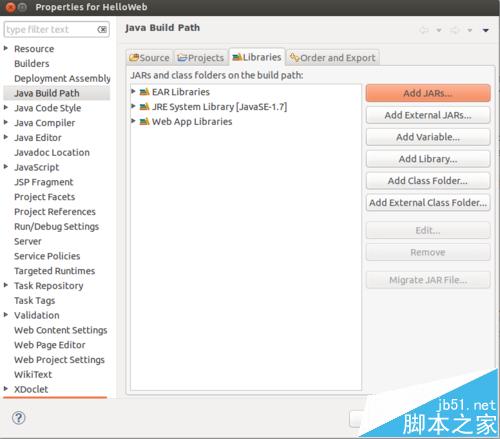Image resolution: width=500 pixels, height=439 pixels.
Task: Open the view menu dropdown arrow
Action: tap(486, 30)
